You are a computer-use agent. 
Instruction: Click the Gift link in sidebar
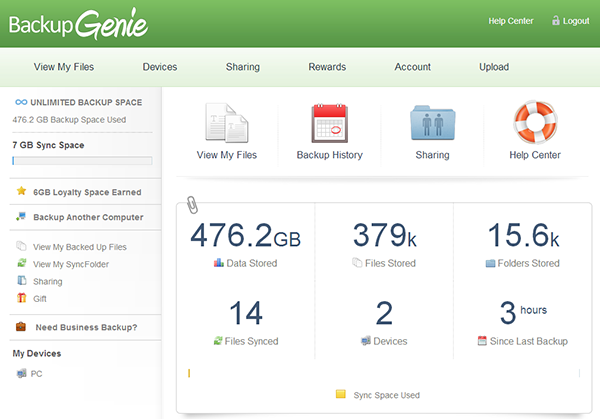tap(40, 299)
